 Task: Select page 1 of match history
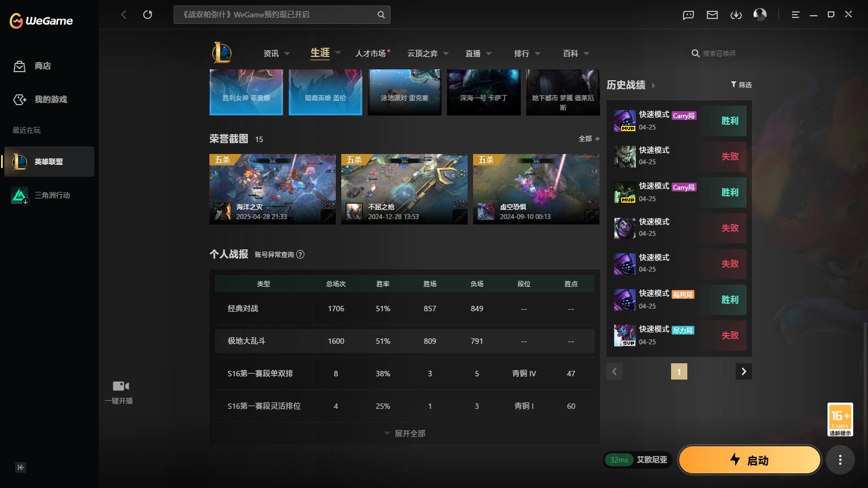pos(679,371)
